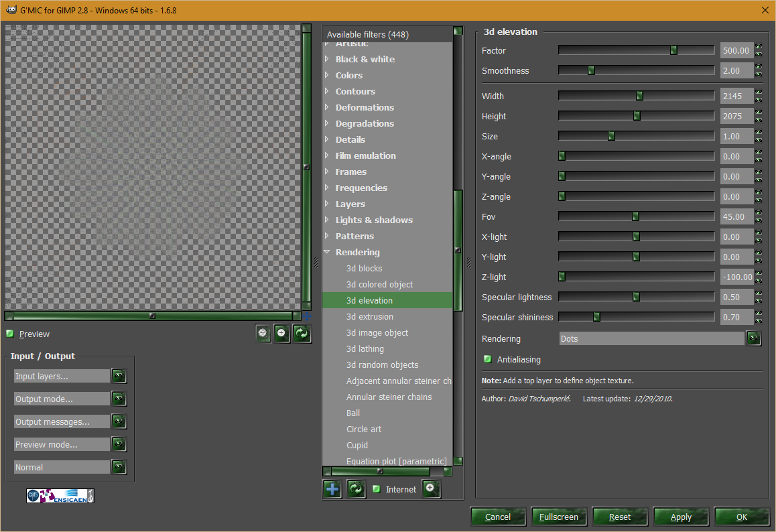Select the 3d blocks filter
The width and height of the screenshot is (776, 532).
click(365, 268)
